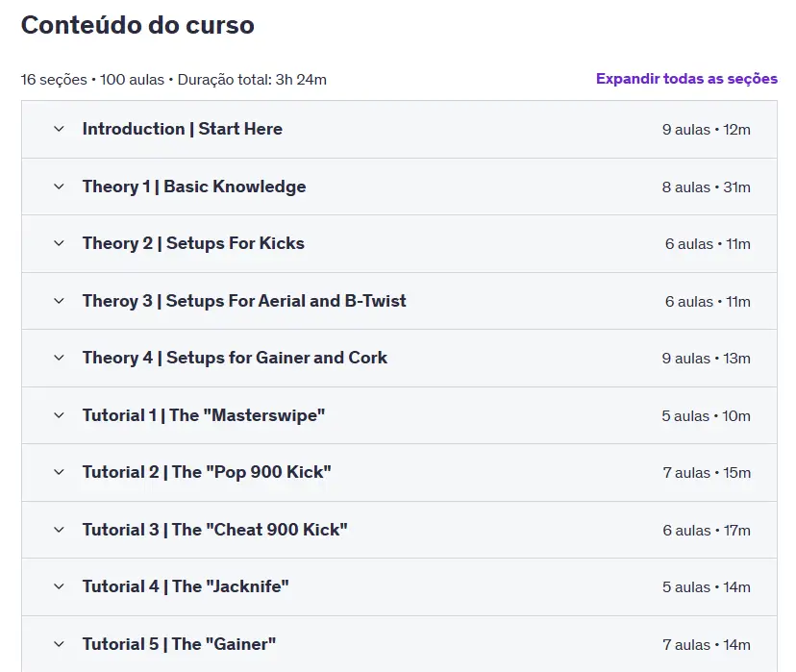Select 'Theory 2 | Setups For Kicks' title

tap(193, 243)
